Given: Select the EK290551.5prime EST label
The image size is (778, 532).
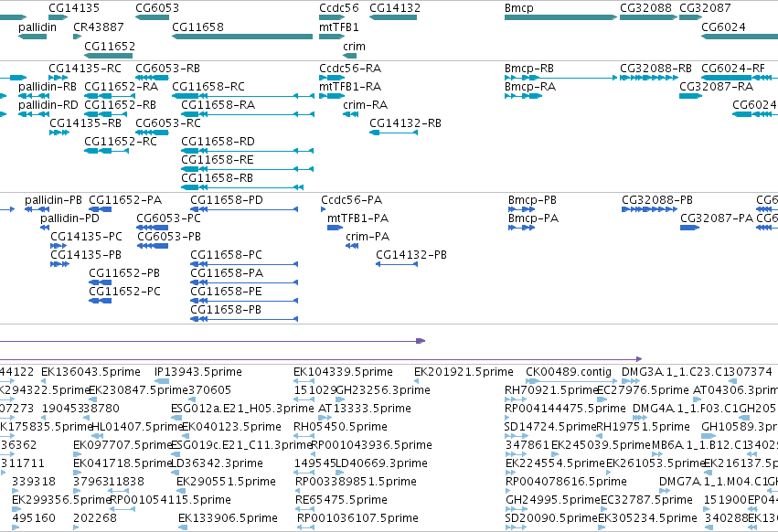Looking at the screenshot, I should click(226, 482).
